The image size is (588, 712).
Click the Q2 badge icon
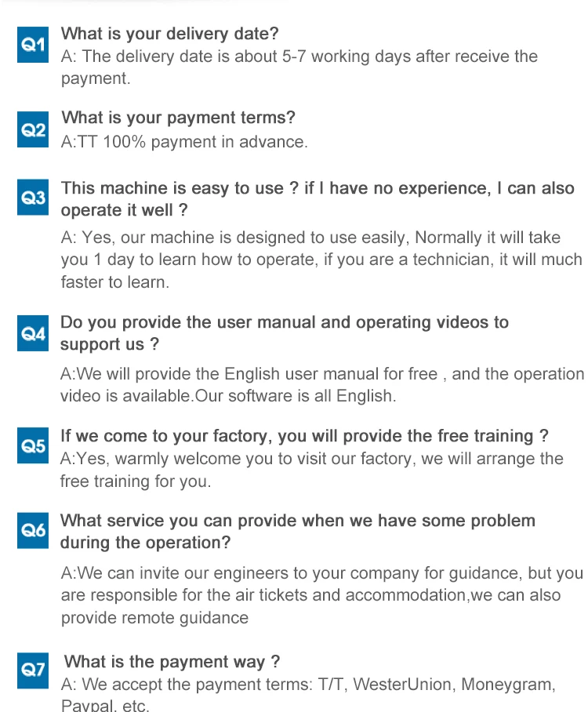33,129
